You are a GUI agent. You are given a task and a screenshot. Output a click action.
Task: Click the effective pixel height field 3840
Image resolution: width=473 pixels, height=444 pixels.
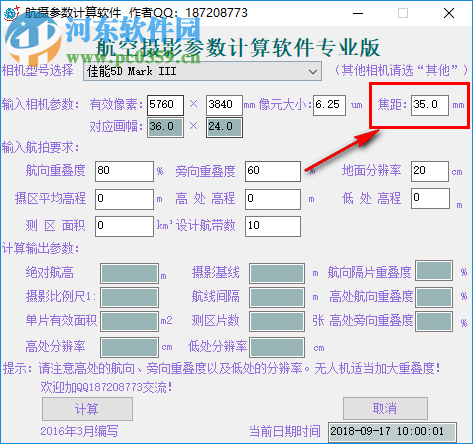(x=224, y=105)
